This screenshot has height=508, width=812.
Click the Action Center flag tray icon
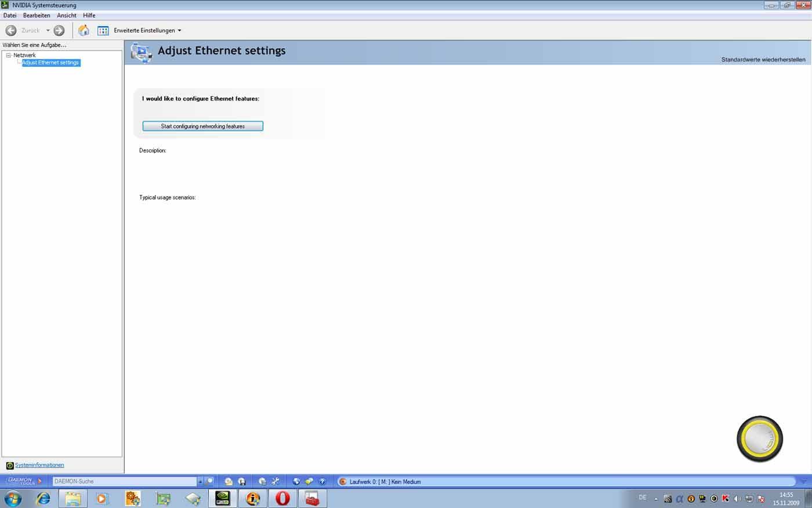[760, 499]
